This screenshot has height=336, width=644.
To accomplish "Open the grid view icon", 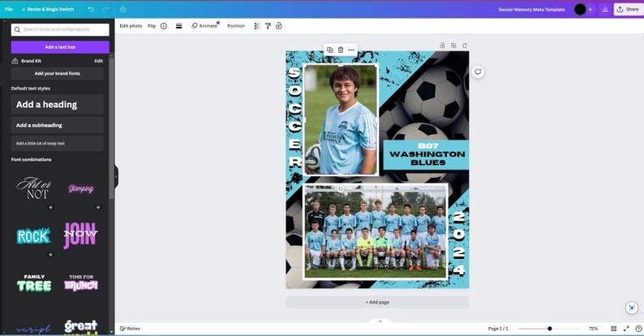I will click(614, 329).
